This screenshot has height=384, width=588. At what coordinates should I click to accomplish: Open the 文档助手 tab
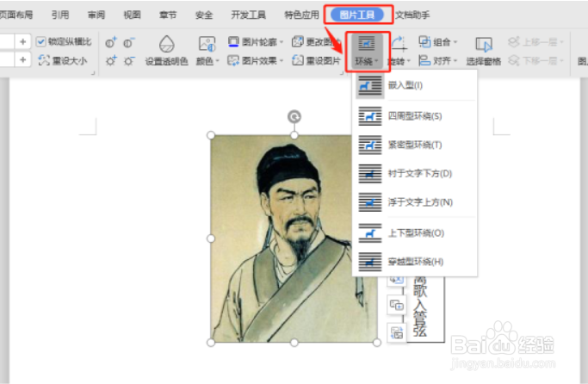(412, 15)
